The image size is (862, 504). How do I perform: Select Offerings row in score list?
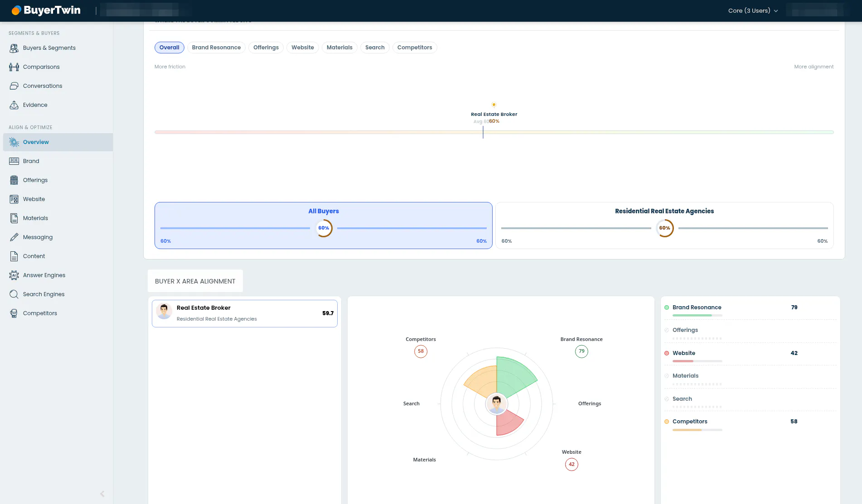(750, 332)
